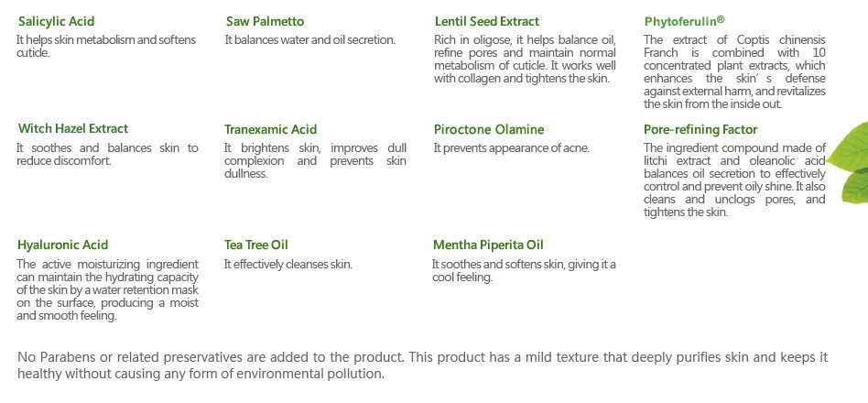Select the Tea Tree Oil title
This screenshot has height=403, width=868.
click(x=255, y=245)
